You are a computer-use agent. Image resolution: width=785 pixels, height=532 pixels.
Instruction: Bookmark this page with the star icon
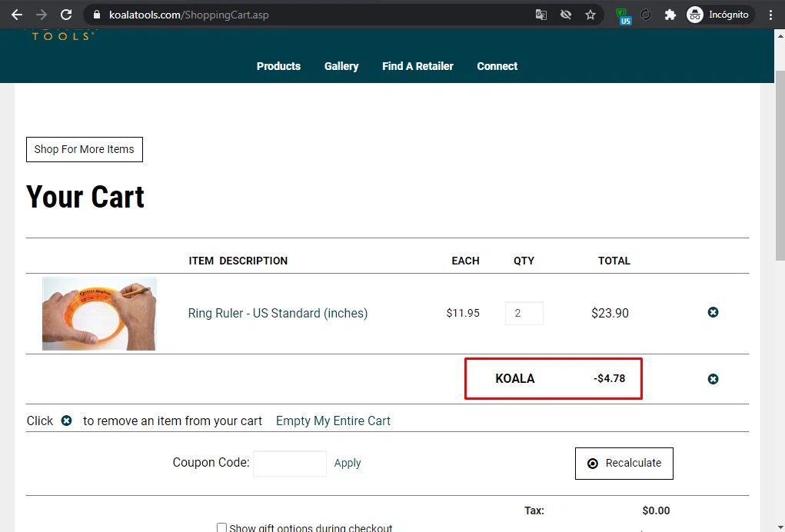590,15
